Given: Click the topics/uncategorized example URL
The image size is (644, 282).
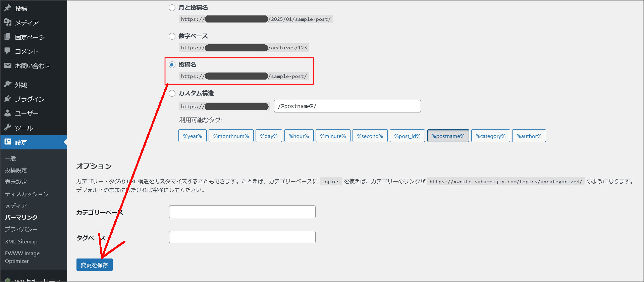Looking at the screenshot, I should click(506, 182).
